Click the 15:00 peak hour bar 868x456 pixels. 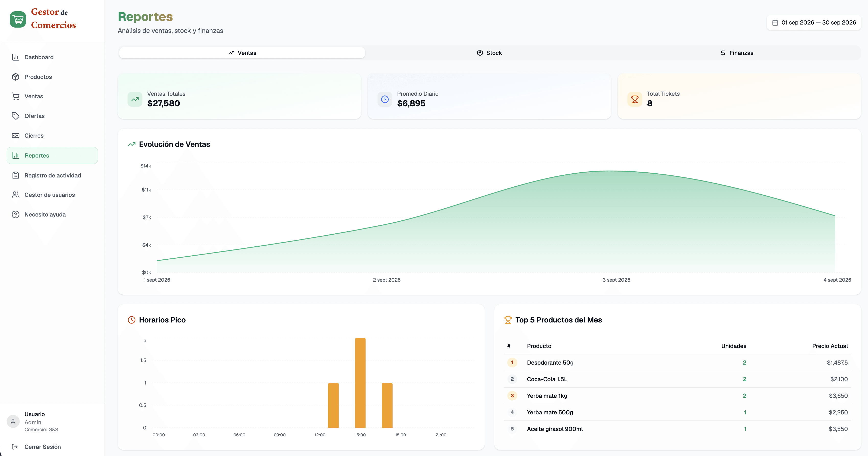coord(360,383)
